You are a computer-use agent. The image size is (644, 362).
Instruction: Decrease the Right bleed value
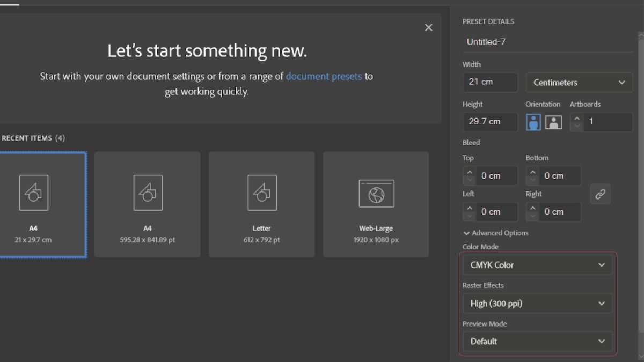533,216
